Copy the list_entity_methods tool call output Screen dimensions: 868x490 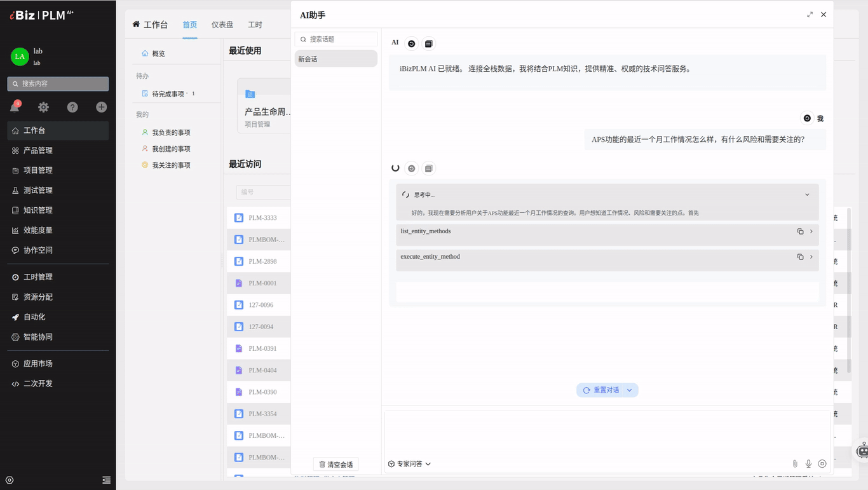pos(801,231)
